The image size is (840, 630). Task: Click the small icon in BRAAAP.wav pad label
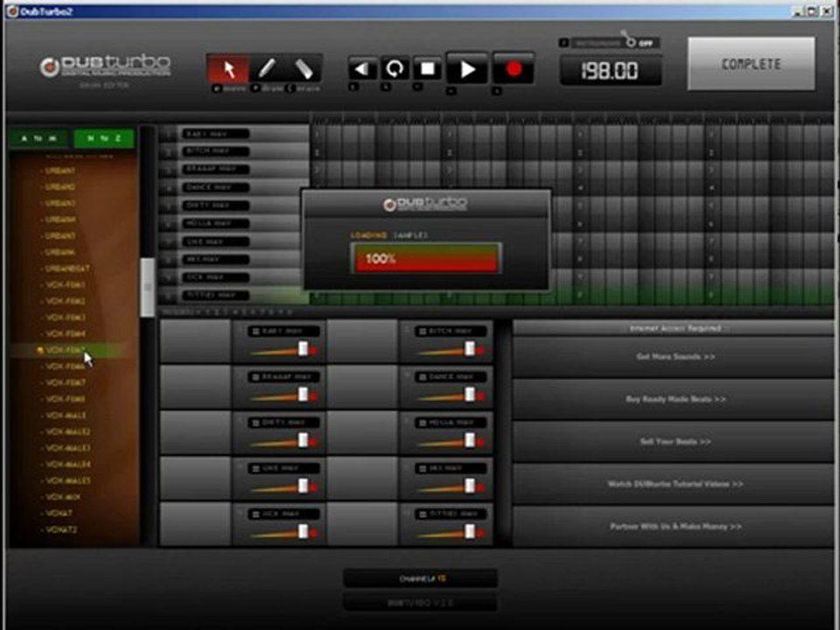pyautogui.click(x=256, y=377)
